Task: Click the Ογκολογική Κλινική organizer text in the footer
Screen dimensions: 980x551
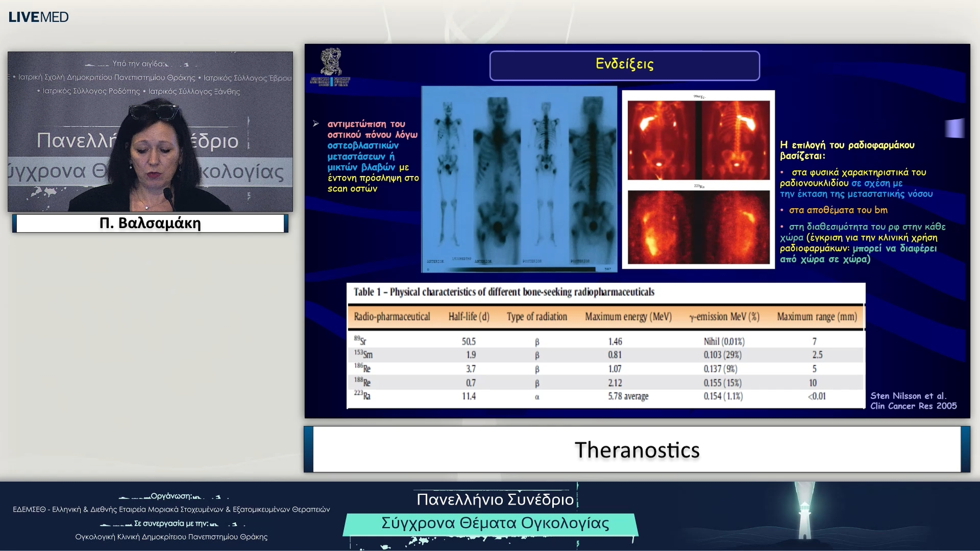Action: pos(171,537)
